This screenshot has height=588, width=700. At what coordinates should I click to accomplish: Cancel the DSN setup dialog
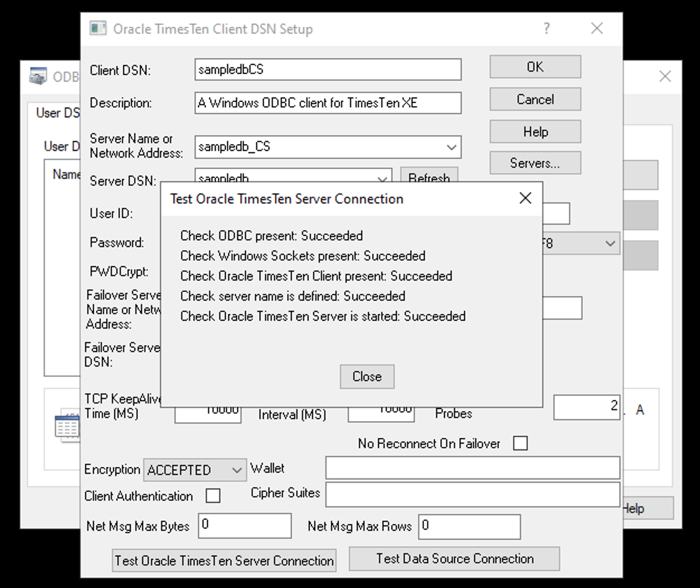(535, 99)
